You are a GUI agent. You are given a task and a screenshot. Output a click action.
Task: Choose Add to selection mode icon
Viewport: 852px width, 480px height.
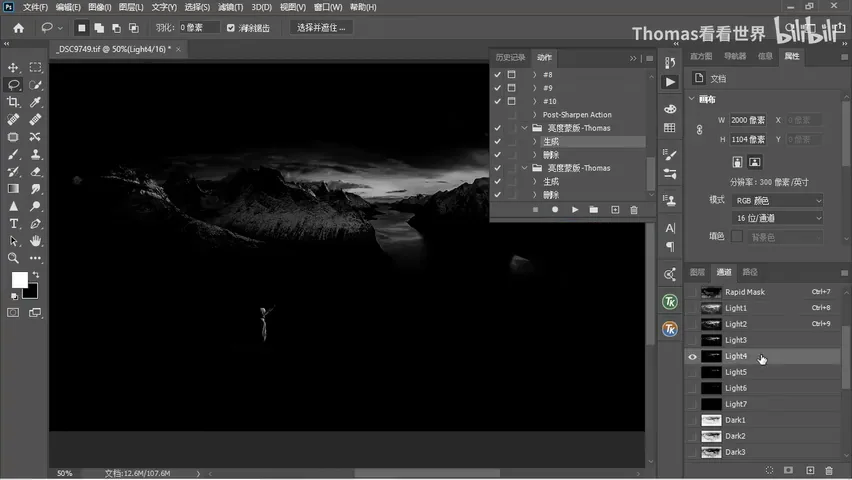[99, 28]
